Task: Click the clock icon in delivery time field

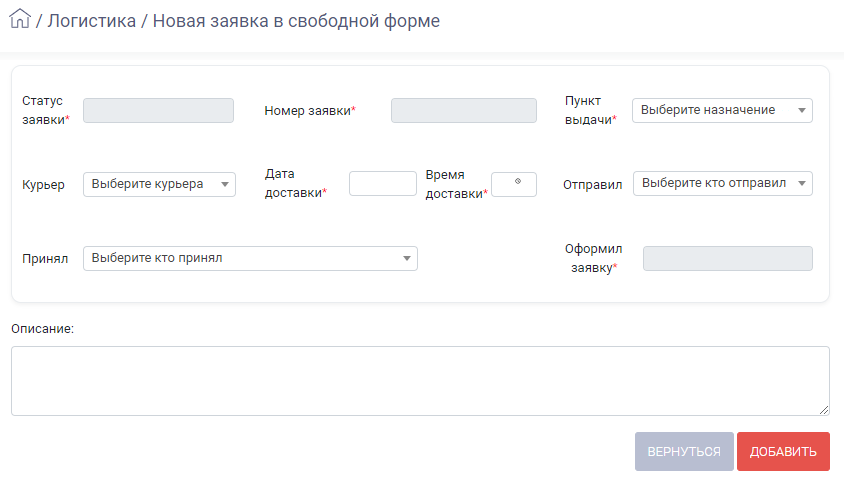Action: point(518,181)
